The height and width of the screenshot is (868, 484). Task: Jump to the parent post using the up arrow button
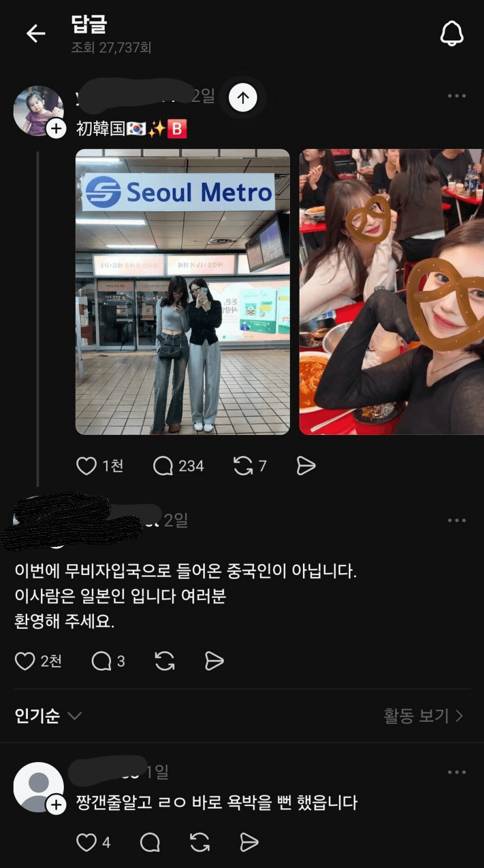point(243,98)
